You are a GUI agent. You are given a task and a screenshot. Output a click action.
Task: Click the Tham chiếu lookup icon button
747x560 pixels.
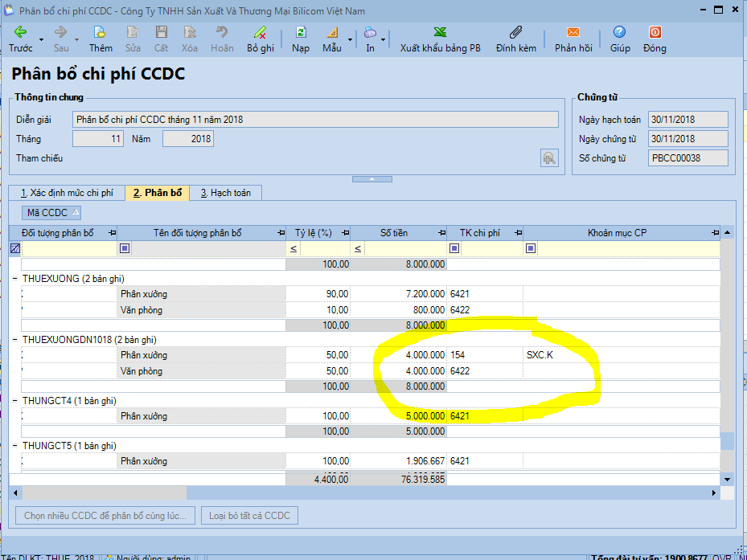point(549,158)
